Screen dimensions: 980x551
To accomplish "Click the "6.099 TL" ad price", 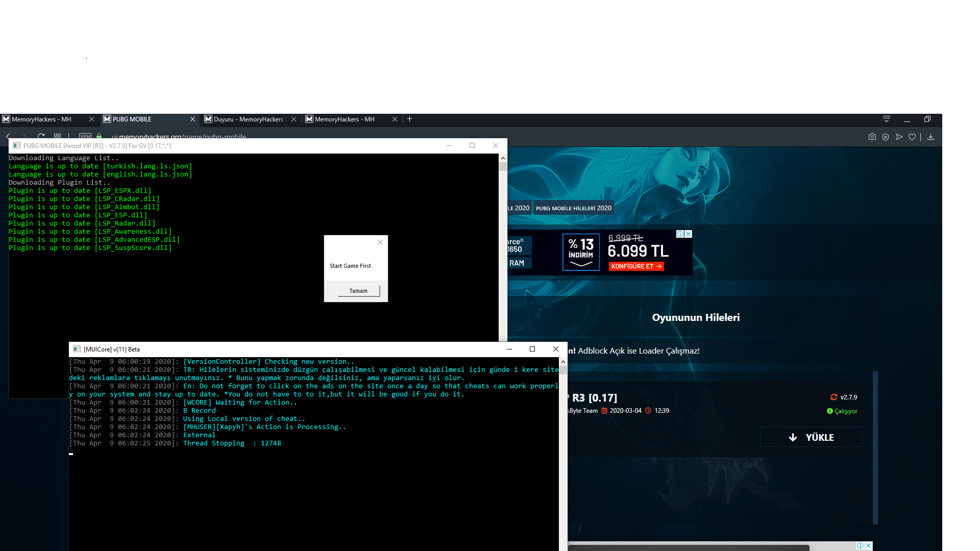I will pyautogui.click(x=638, y=251).
